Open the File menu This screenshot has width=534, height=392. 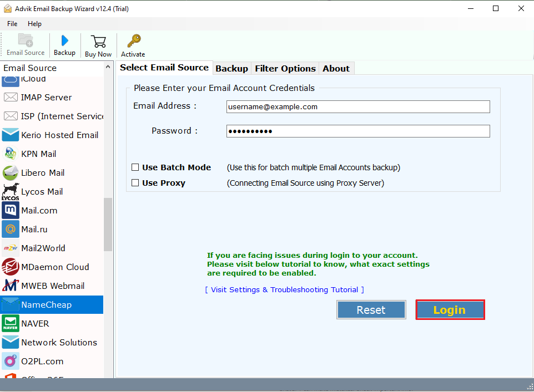click(12, 24)
